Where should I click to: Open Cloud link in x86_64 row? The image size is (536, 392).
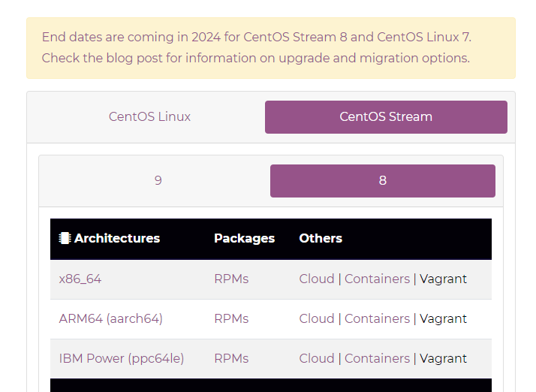(317, 279)
